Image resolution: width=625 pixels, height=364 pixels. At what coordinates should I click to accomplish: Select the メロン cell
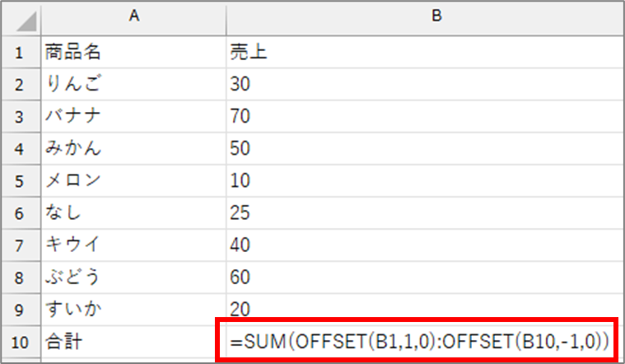pos(133,180)
